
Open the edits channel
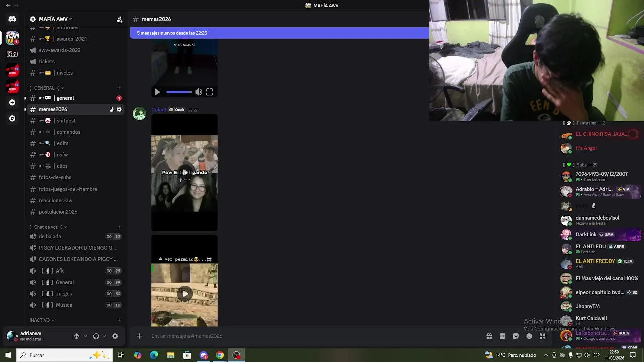coord(75,143)
